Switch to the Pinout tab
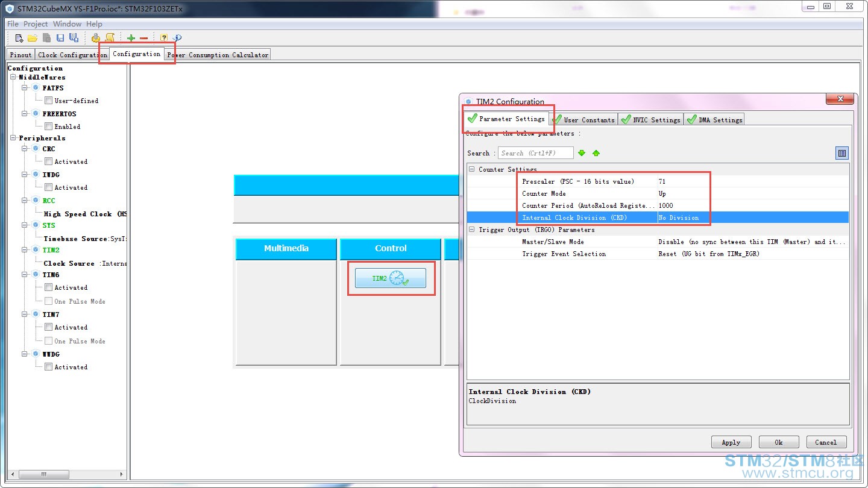This screenshot has width=868, height=488. click(x=20, y=55)
